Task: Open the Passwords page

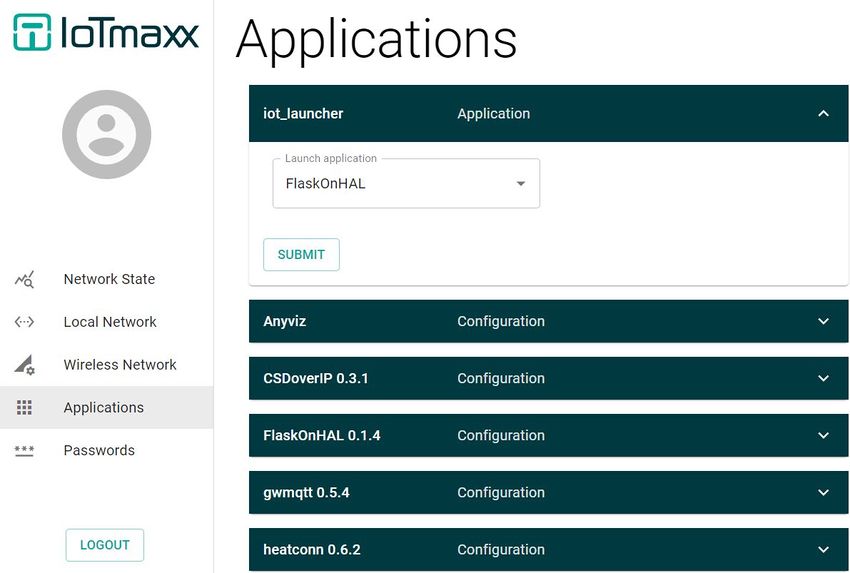Action: [x=107, y=450]
